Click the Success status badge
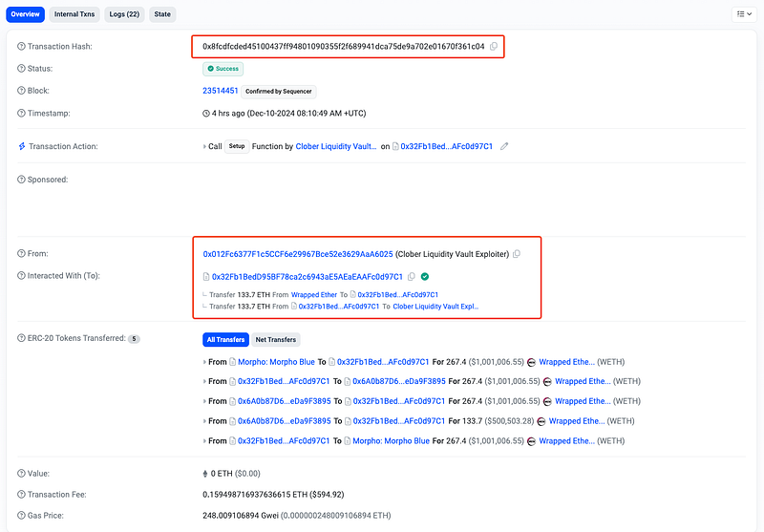 [223, 69]
